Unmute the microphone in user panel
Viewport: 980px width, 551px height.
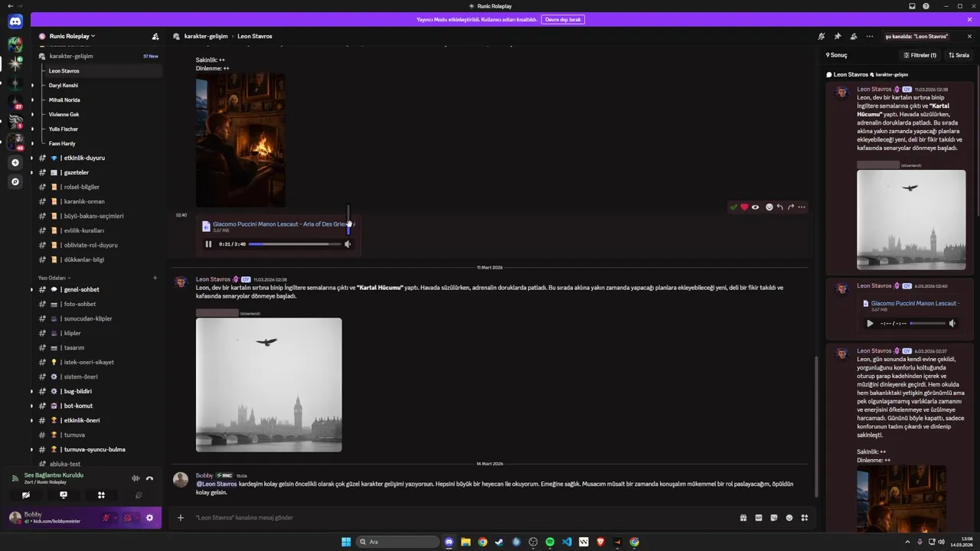[x=106, y=518]
